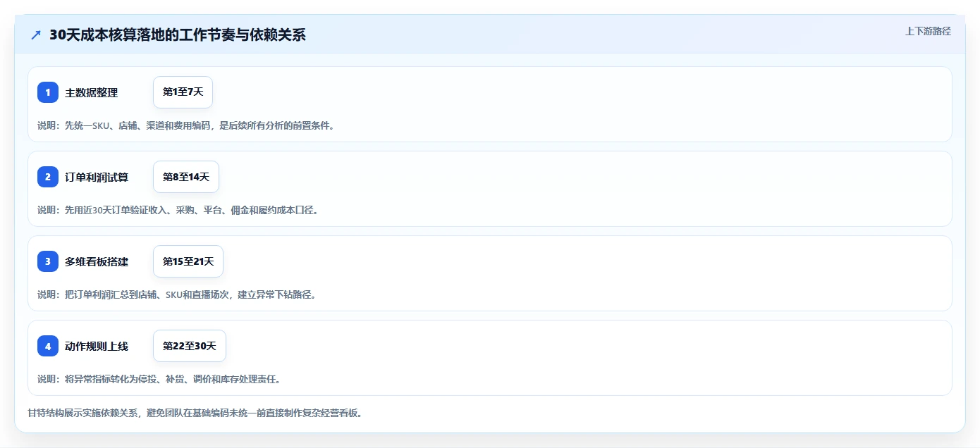This screenshot has width=980, height=448.
Task: Click the 主数据整理 step name
Action: click(92, 92)
